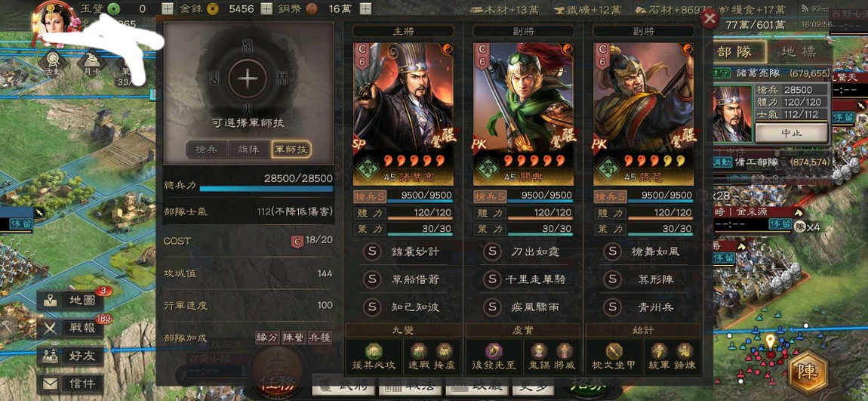Add a military advisor skill via plus circle
The height and width of the screenshot is (401, 868).
pyautogui.click(x=248, y=78)
